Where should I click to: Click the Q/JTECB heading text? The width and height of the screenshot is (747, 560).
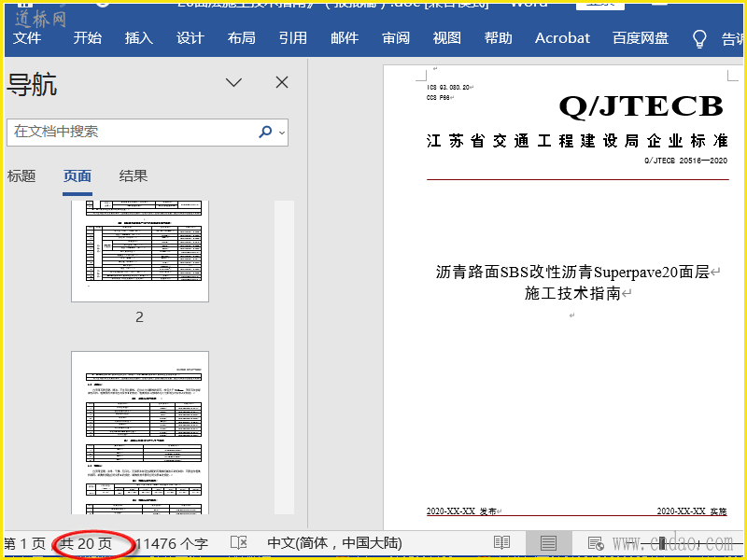[x=641, y=106]
